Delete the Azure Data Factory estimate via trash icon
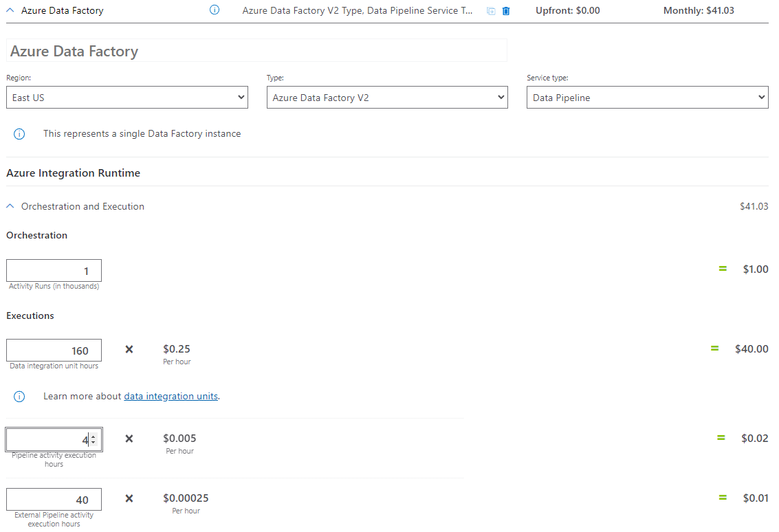Screen dimensions: 779x532 507,10
